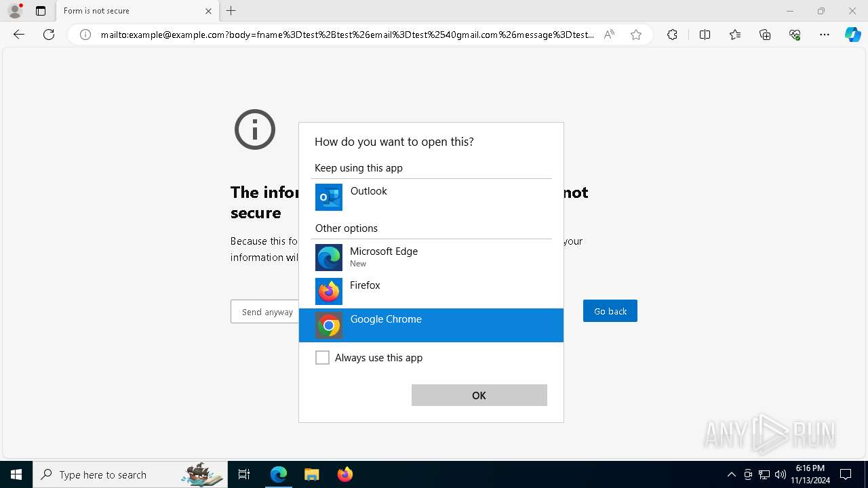
Task: Open the Windows Start menu
Action: [16, 474]
